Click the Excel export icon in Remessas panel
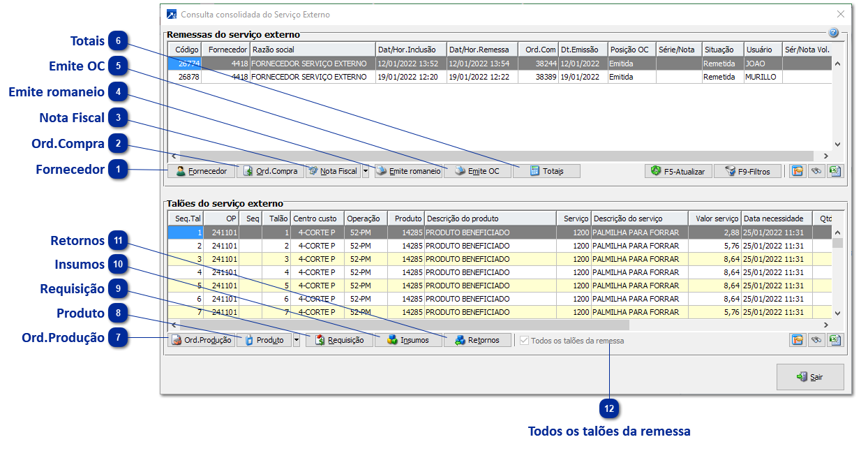Screen dimensions: 868x451 click(835, 171)
